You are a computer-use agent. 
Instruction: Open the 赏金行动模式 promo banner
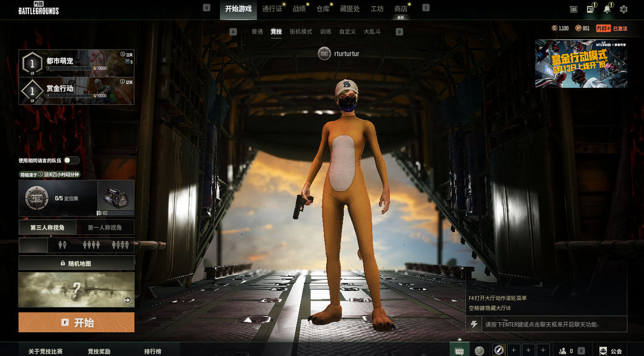coord(581,64)
